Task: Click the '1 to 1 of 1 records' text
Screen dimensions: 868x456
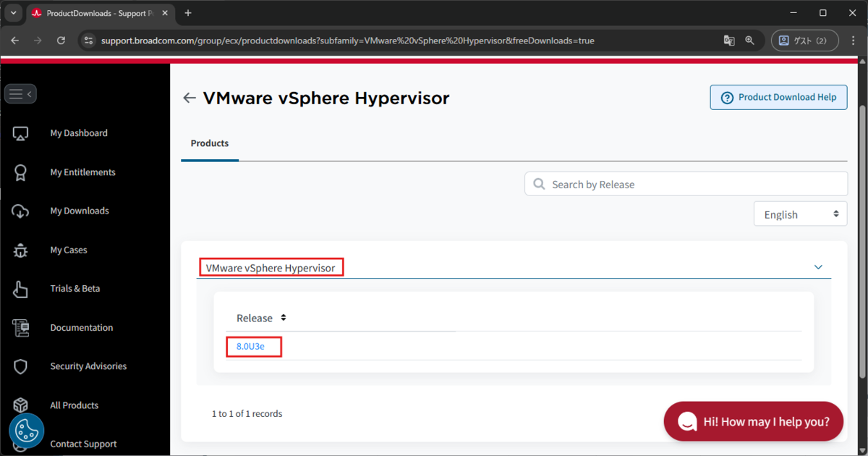Action: [x=247, y=414]
